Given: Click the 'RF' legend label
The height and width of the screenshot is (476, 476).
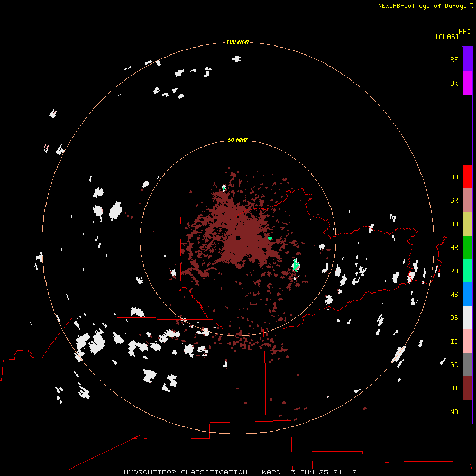Looking at the screenshot, I should coord(454,59).
